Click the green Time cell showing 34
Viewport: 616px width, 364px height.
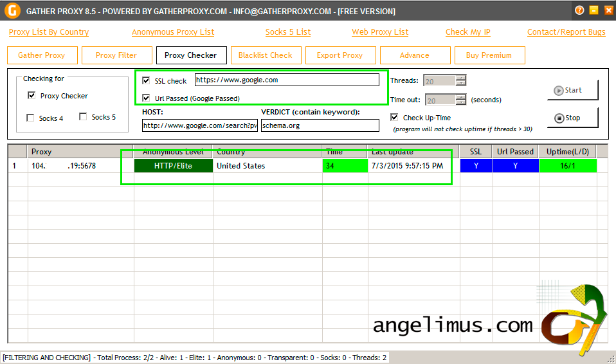345,165
